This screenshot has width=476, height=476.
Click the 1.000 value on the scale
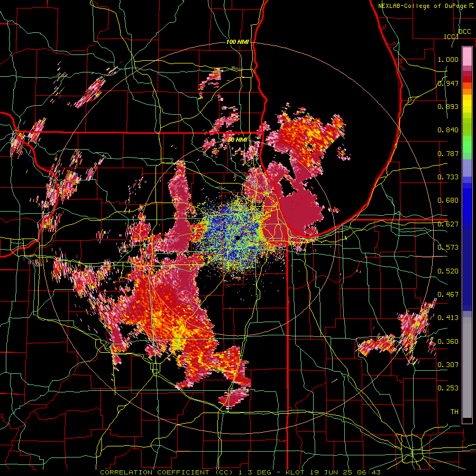coord(448,59)
